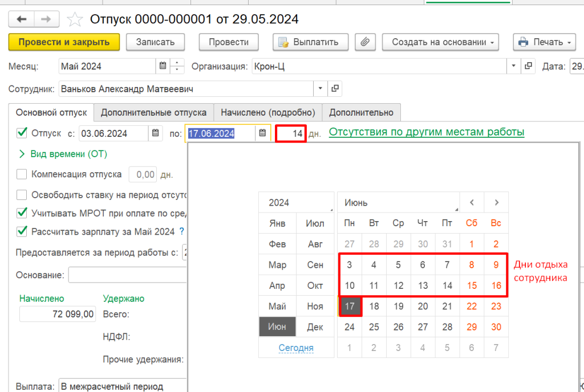Go to previous month in calendar

click(x=472, y=202)
